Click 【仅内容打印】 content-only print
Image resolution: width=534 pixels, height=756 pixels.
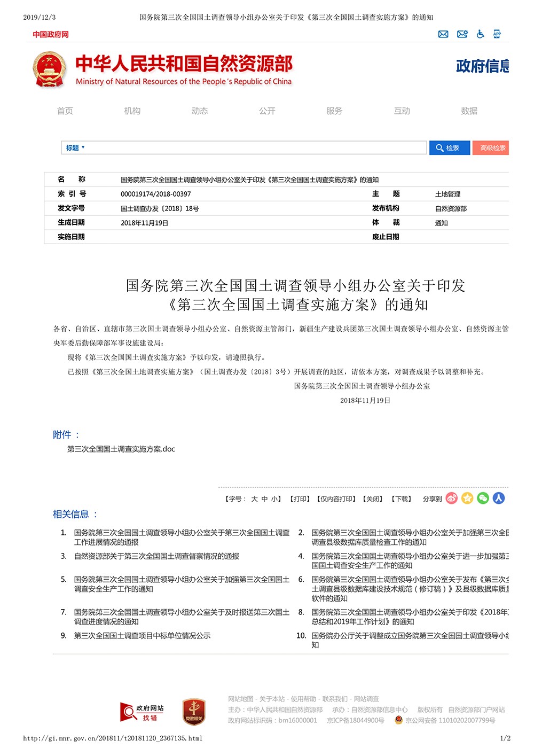pyautogui.click(x=336, y=499)
